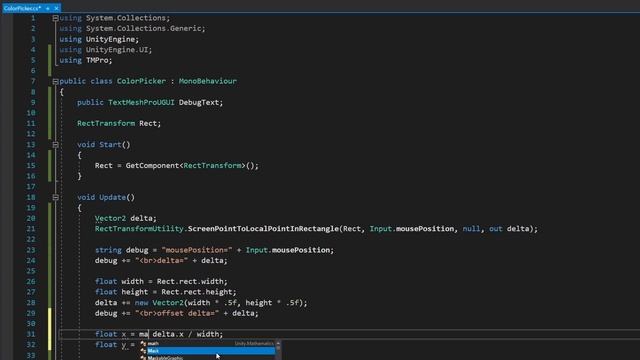Click 'null' argument on line 21
Screen dimensions: 640x360
471,229
